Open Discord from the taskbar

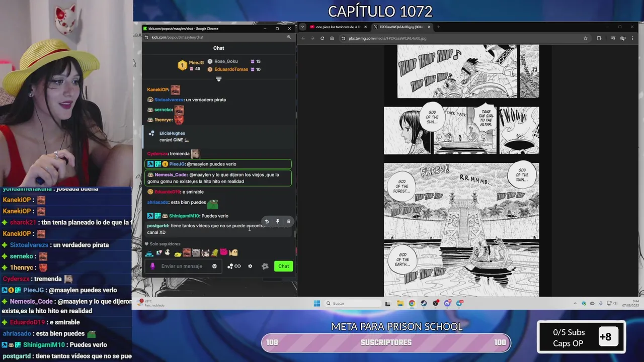(447, 303)
